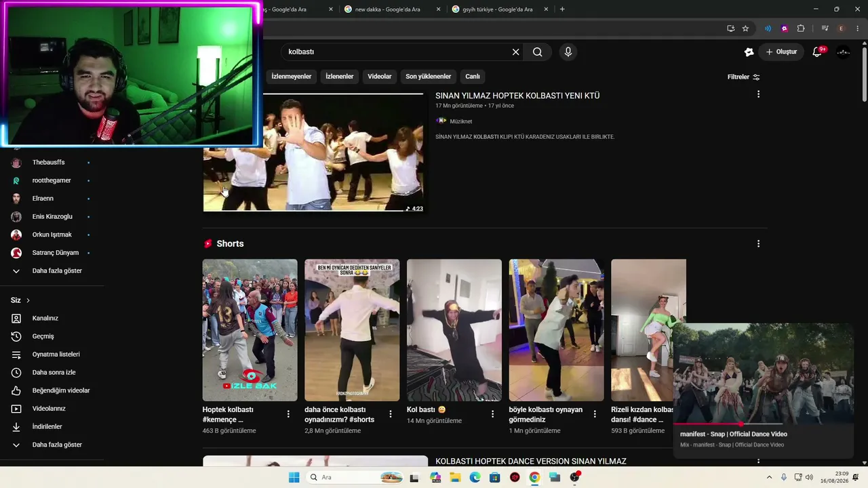Open Microsoft Store from the taskbar
Screen dimensions: 868x488
pos(494,477)
